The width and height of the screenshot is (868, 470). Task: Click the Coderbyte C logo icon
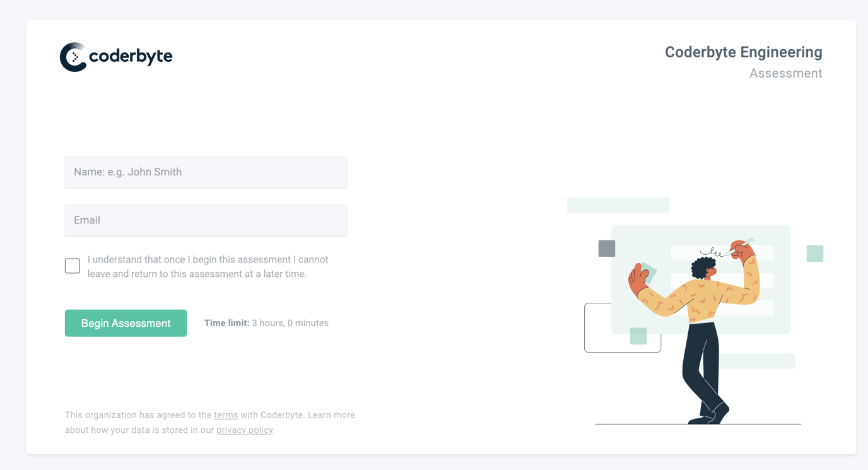point(73,57)
